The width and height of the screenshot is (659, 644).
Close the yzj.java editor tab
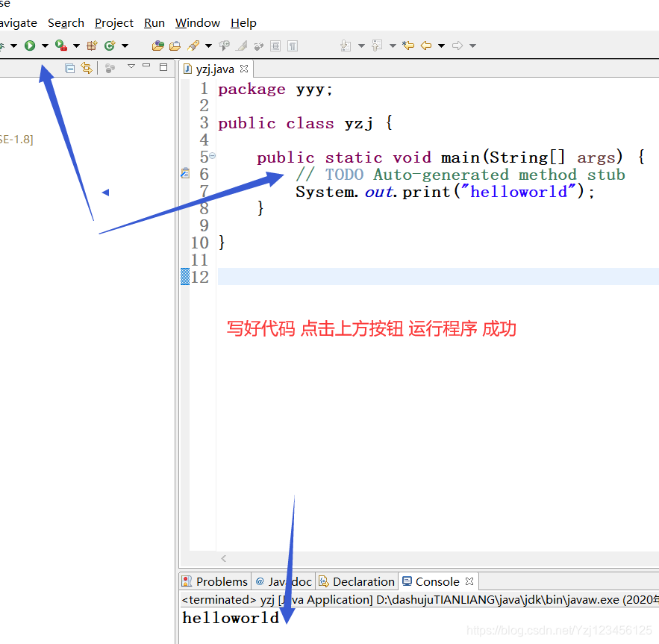click(244, 69)
